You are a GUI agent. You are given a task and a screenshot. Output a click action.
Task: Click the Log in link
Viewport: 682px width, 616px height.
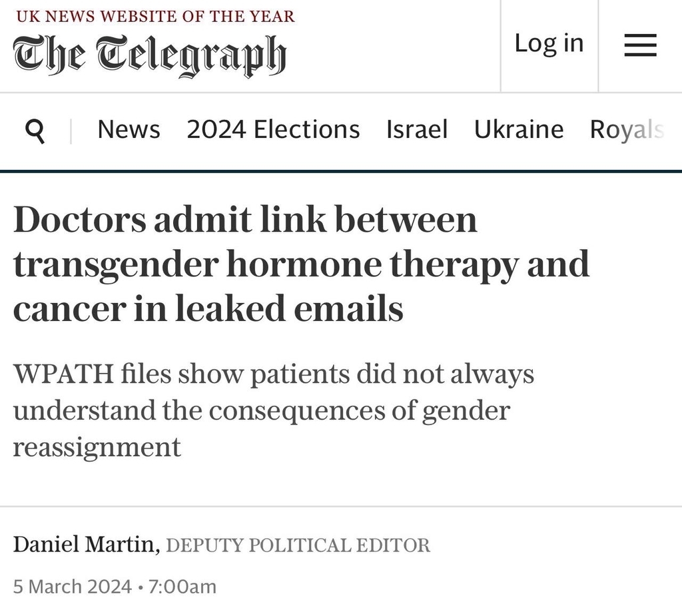coord(549,43)
